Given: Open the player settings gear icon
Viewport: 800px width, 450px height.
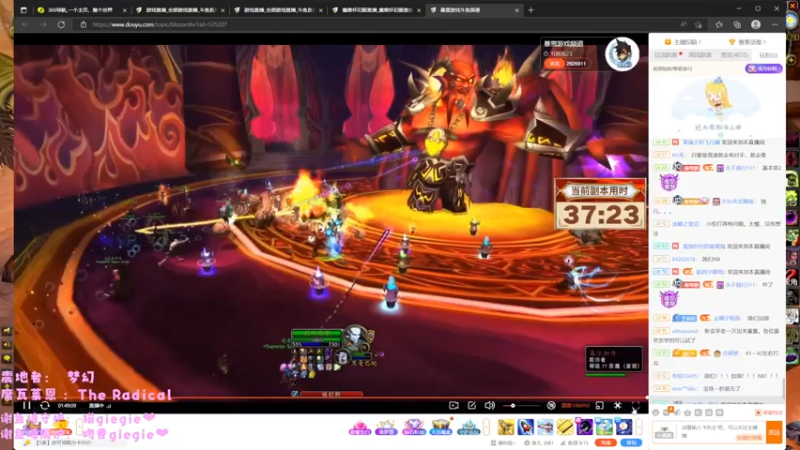Looking at the screenshot, I should tap(617, 406).
